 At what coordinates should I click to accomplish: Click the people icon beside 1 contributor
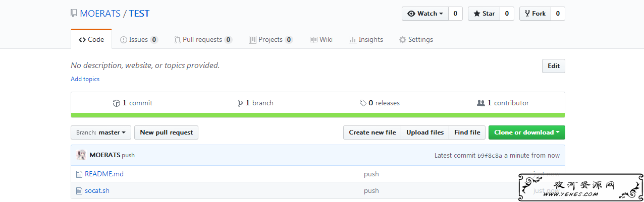(x=480, y=103)
